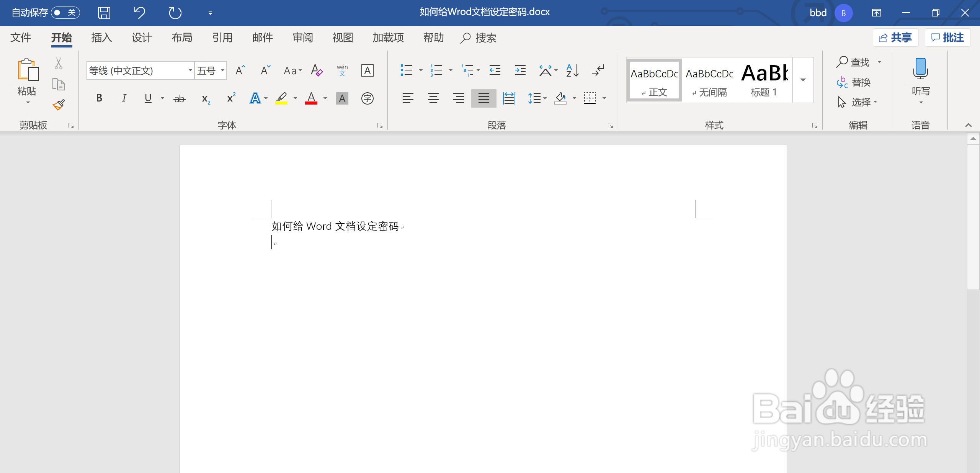Apply character border icon
Viewport: 980px width, 473px height.
(x=367, y=70)
